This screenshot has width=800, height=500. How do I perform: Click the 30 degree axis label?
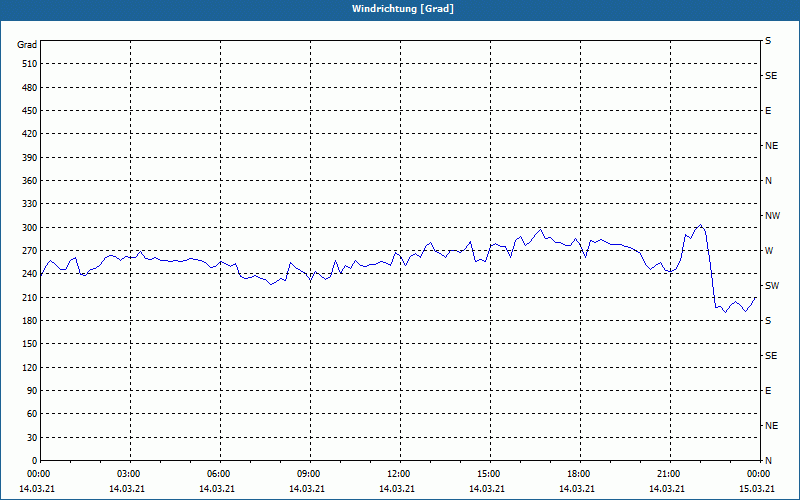(32, 437)
